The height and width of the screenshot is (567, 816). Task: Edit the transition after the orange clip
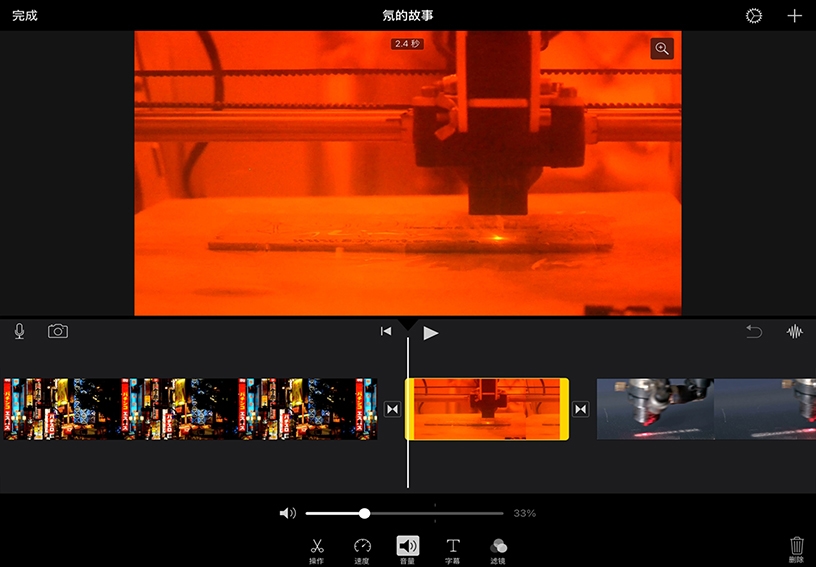click(x=581, y=409)
